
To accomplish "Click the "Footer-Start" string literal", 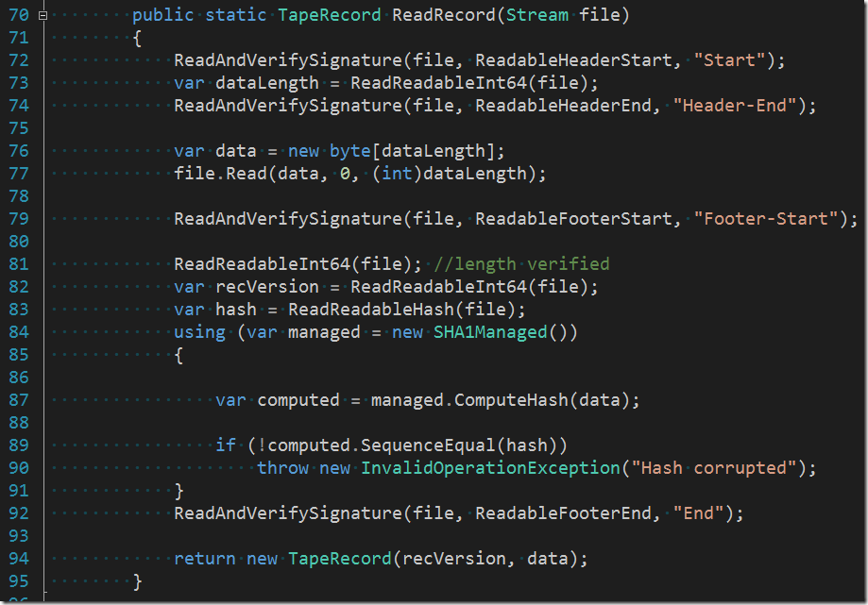I will coord(766,218).
